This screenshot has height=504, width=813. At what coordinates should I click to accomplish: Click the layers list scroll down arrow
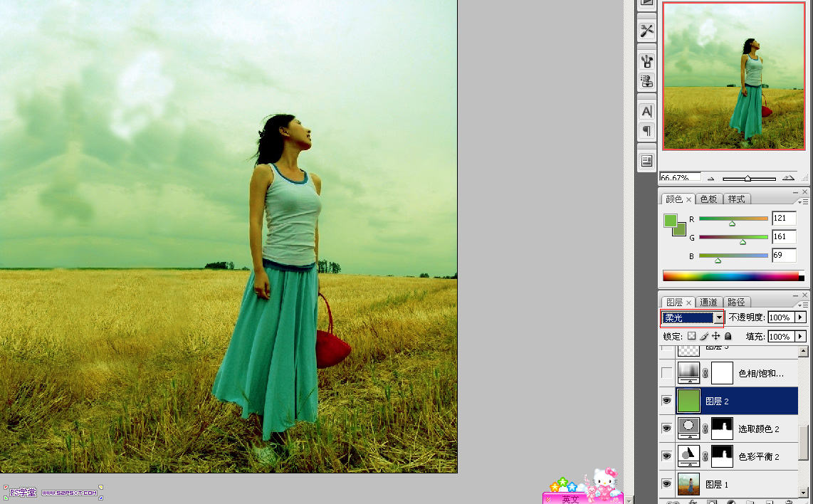[803, 492]
